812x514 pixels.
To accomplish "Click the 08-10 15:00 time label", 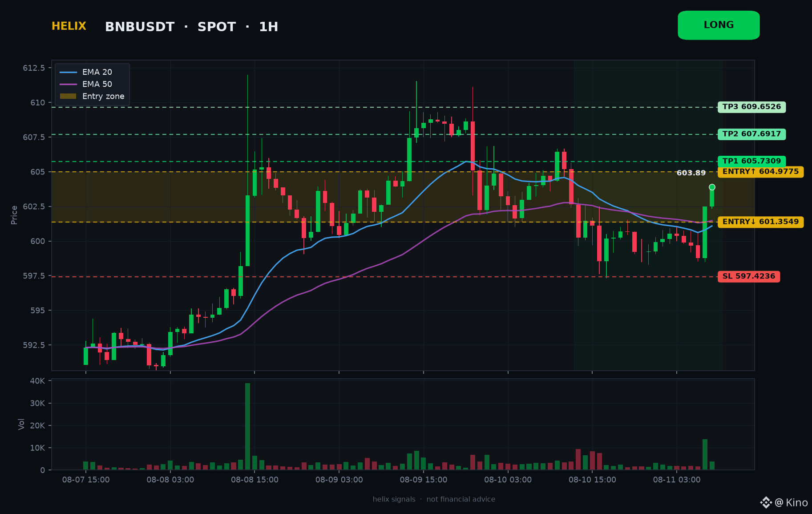I will 592,480.
